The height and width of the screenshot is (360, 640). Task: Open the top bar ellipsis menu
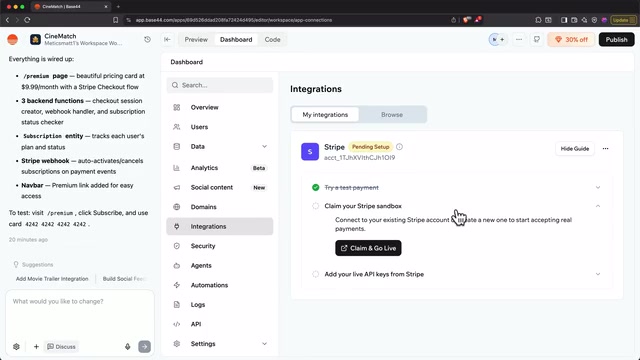pyautogui.click(x=519, y=40)
